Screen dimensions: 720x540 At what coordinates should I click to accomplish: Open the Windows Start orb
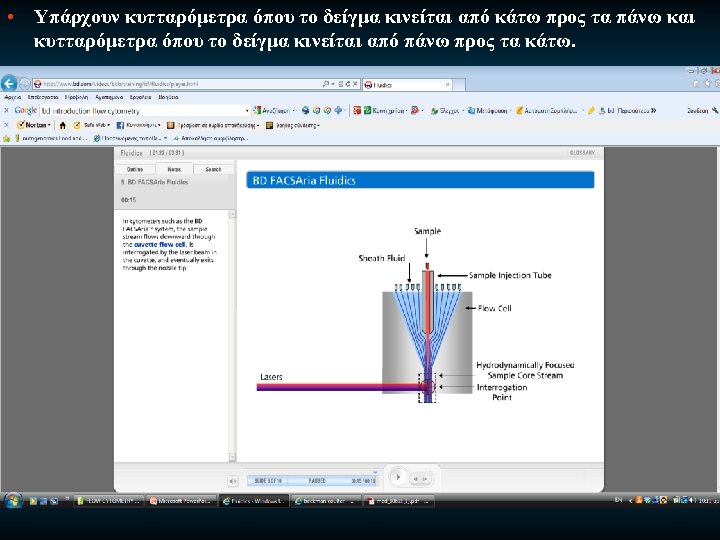point(12,501)
